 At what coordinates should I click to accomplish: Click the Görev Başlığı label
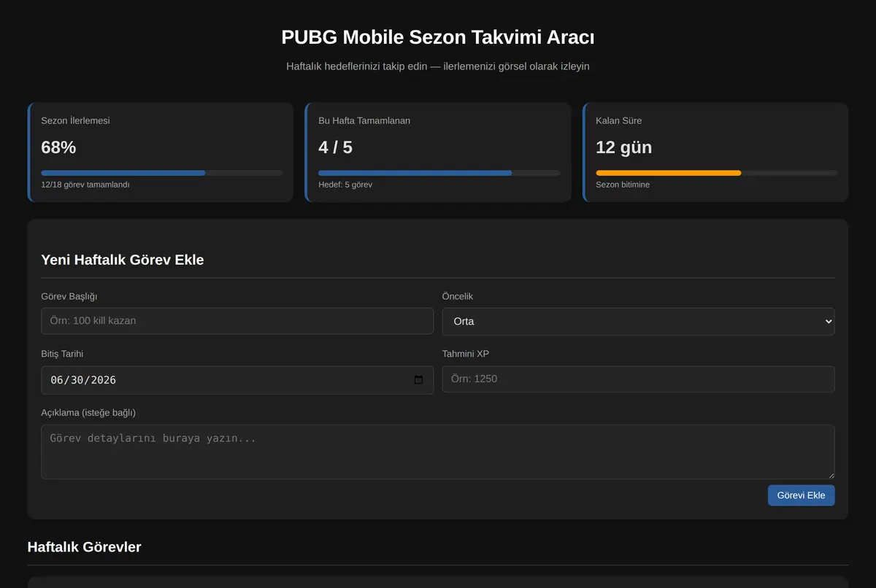pyautogui.click(x=69, y=296)
